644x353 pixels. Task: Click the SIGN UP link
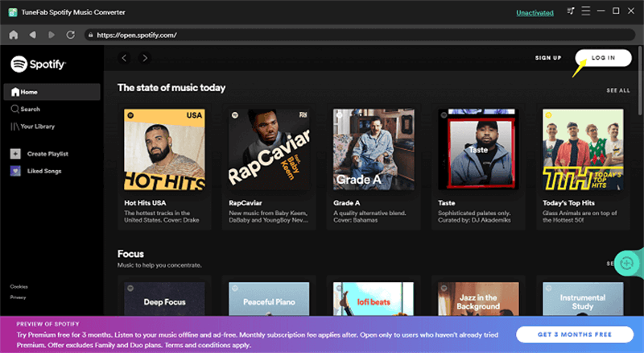(x=548, y=58)
